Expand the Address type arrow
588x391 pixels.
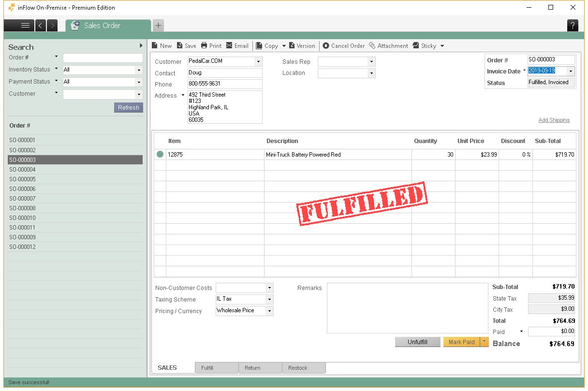(x=183, y=95)
